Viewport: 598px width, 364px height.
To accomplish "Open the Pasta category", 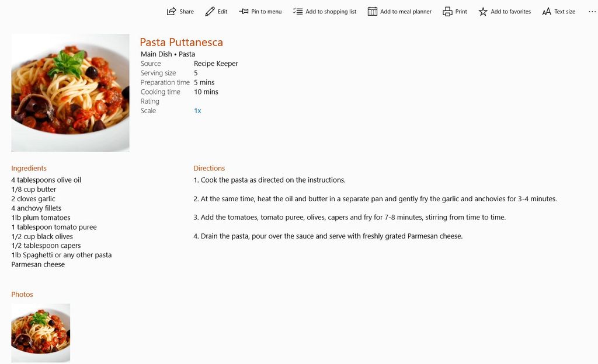I will 187,54.
